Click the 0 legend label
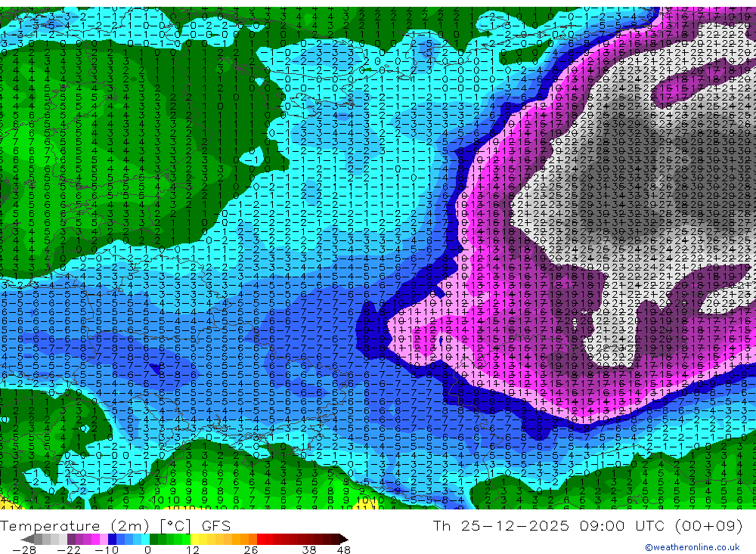This screenshot has height=554, width=756. [x=148, y=549]
